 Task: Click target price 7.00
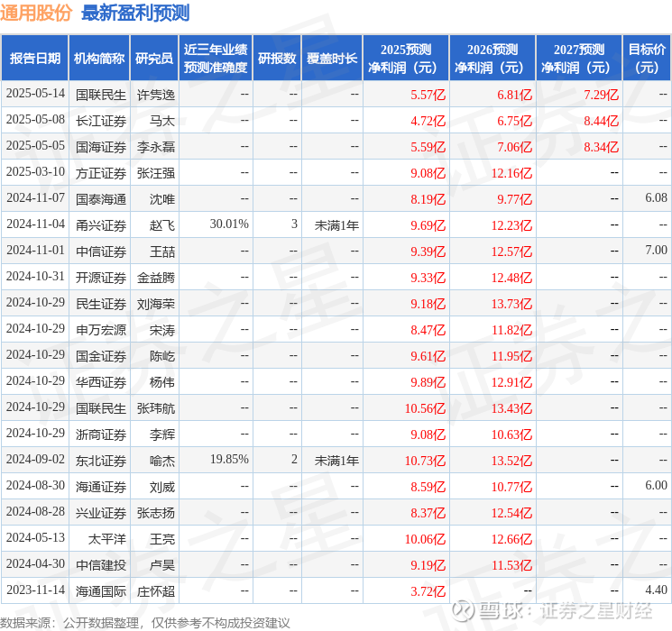656,251
